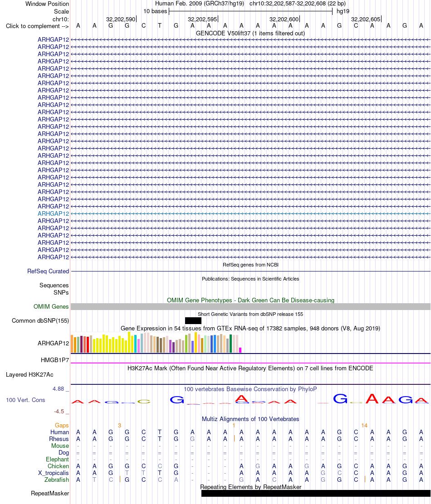Open 'Short Genetic Variants from dbSNP release 155' title
This screenshot has height=504, width=431.
pos(250,314)
